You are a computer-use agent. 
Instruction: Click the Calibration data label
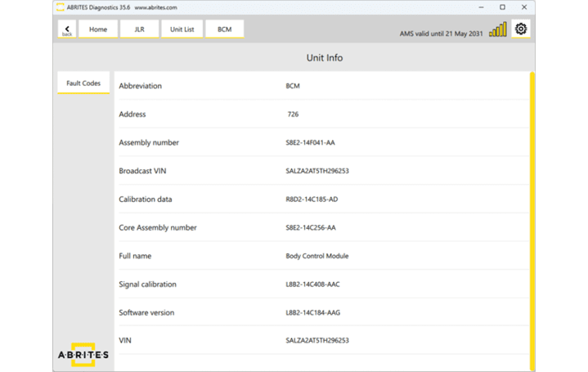146,199
